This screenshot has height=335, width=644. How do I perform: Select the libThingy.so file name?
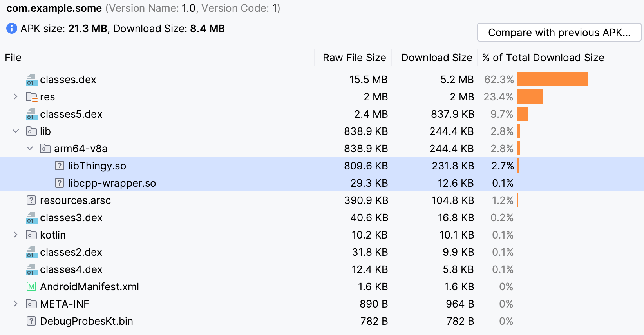[x=97, y=166]
